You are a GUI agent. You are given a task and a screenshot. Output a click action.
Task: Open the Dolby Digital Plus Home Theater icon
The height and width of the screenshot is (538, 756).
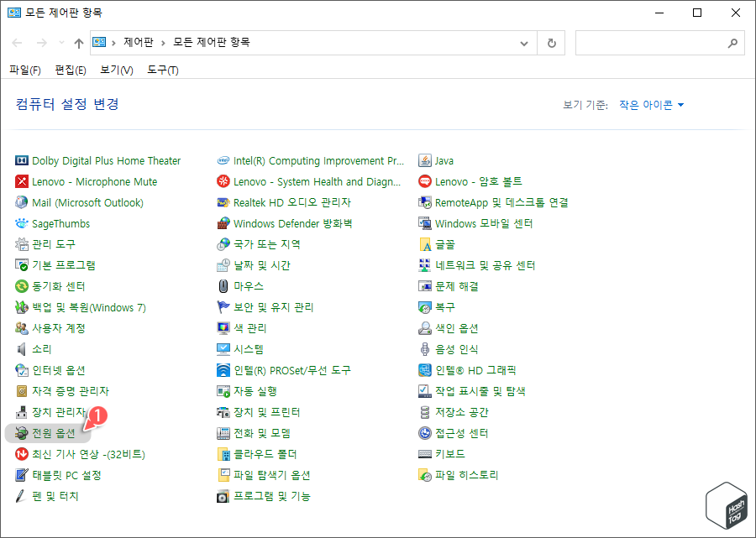[x=22, y=160]
